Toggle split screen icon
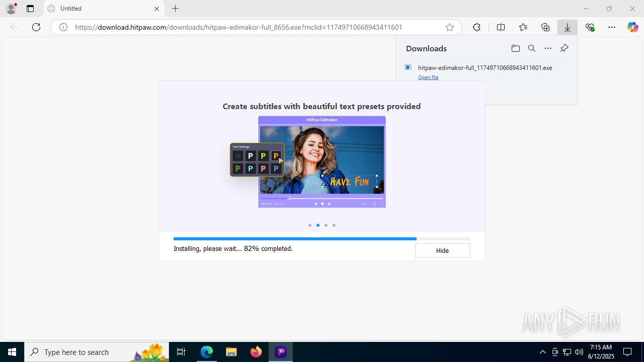 pyautogui.click(x=501, y=27)
